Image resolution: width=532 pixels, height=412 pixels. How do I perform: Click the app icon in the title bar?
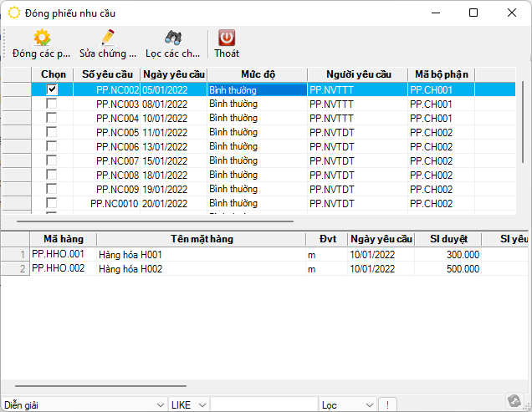tap(14, 13)
